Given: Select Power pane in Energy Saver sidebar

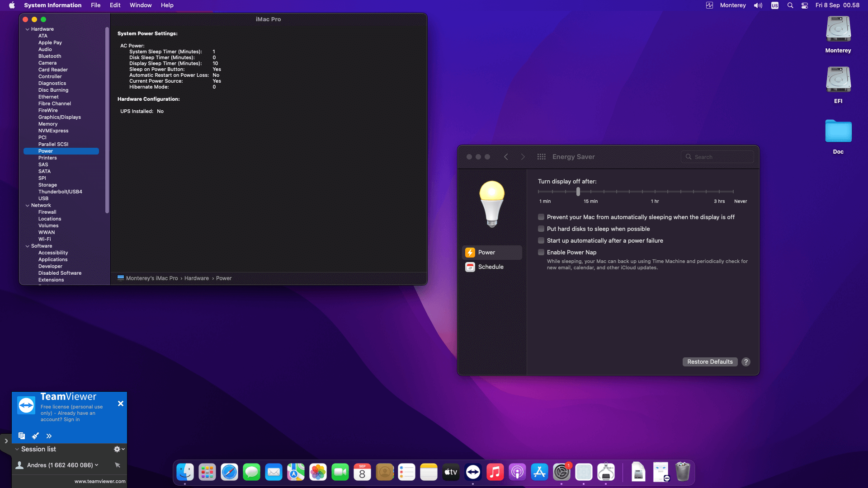Looking at the screenshot, I should click(x=492, y=253).
